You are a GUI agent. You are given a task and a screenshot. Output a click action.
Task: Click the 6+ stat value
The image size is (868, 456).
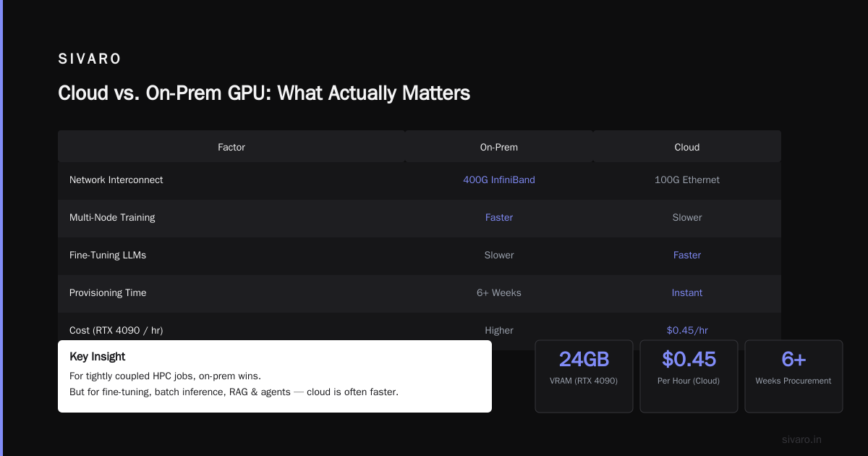click(x=793, y=359)
